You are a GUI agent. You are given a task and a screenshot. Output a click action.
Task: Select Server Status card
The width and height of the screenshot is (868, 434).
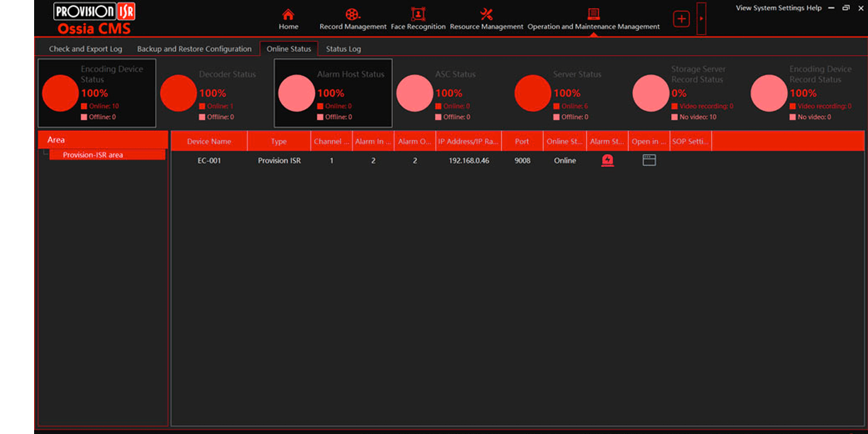coord(569,93)
